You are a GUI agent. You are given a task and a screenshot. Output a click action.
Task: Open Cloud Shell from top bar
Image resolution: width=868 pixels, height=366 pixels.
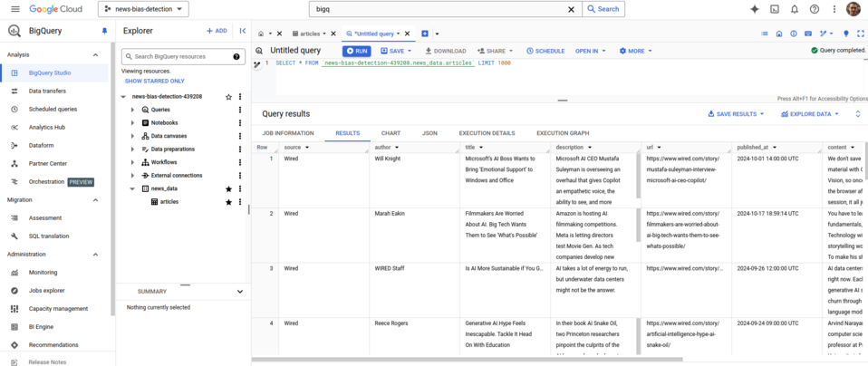click(775, 9)
